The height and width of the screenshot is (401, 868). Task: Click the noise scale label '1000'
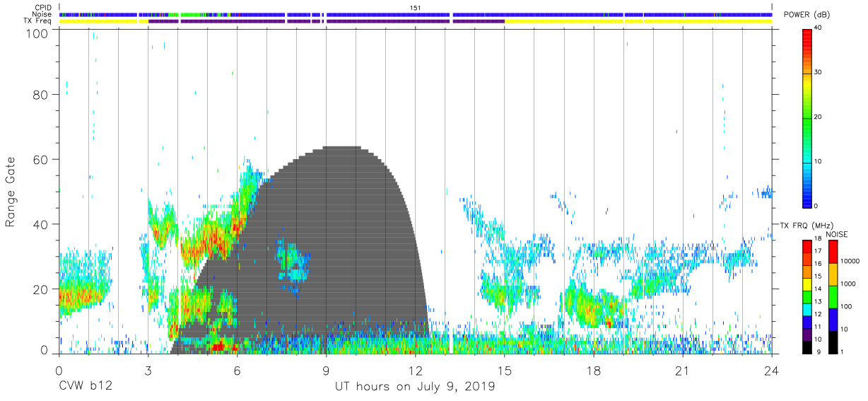click(x=850, y=284)
